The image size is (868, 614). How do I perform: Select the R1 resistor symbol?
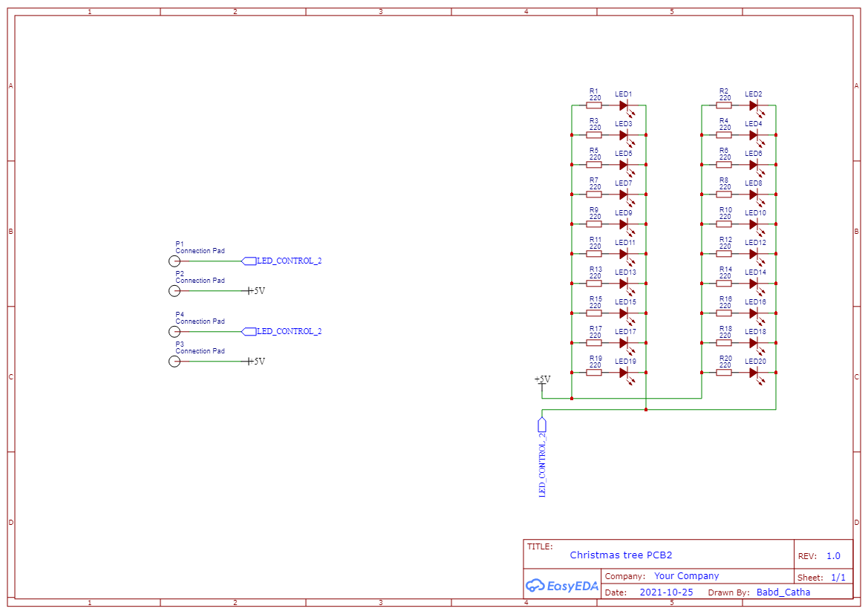[x=593, y=104]
